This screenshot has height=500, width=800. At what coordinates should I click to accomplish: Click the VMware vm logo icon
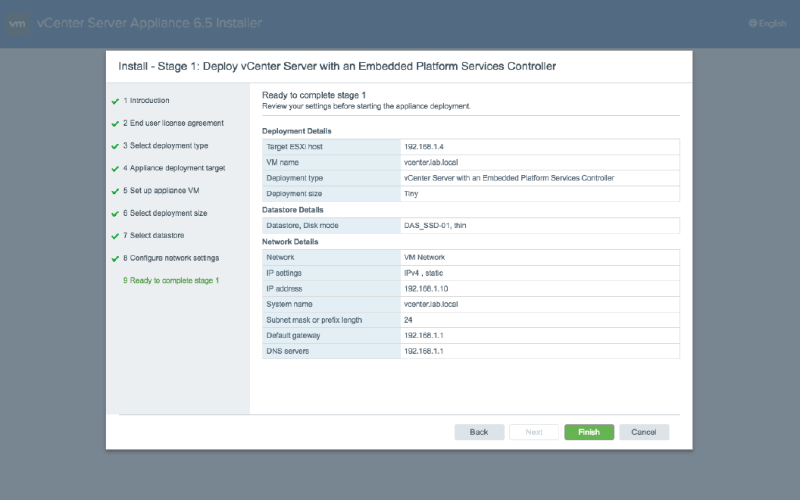[18, 24]
